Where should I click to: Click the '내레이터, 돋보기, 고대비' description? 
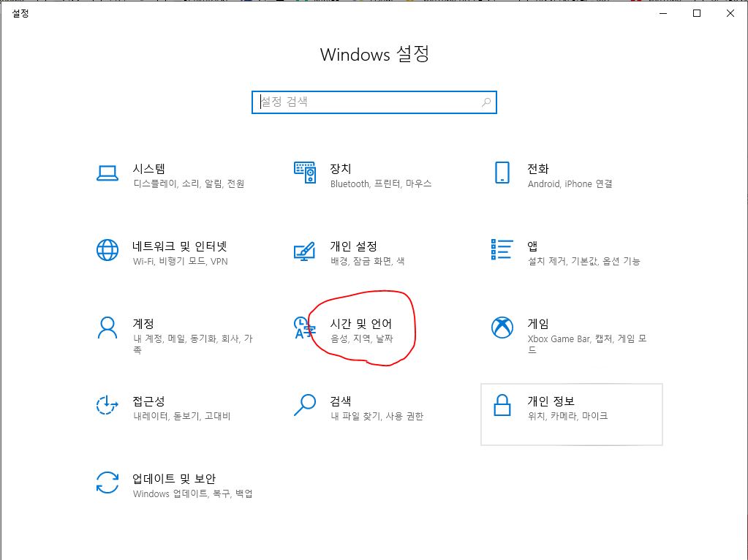(x=182, y=416)
